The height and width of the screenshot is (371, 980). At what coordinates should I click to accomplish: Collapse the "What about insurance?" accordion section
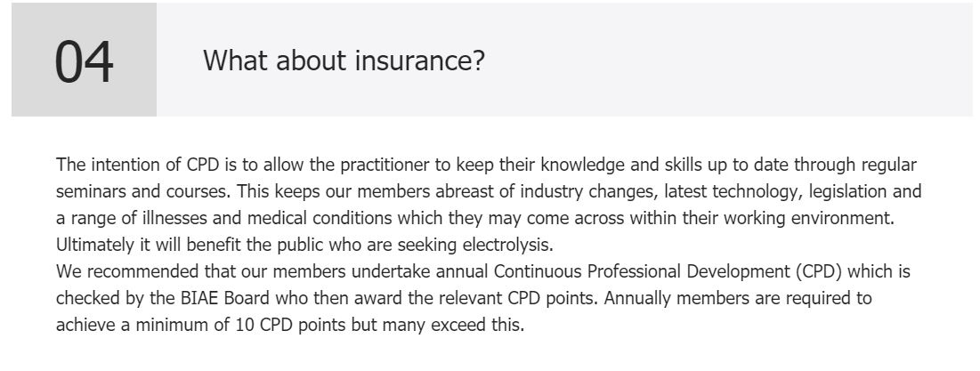pyautogui.click(x=344, y=60)
